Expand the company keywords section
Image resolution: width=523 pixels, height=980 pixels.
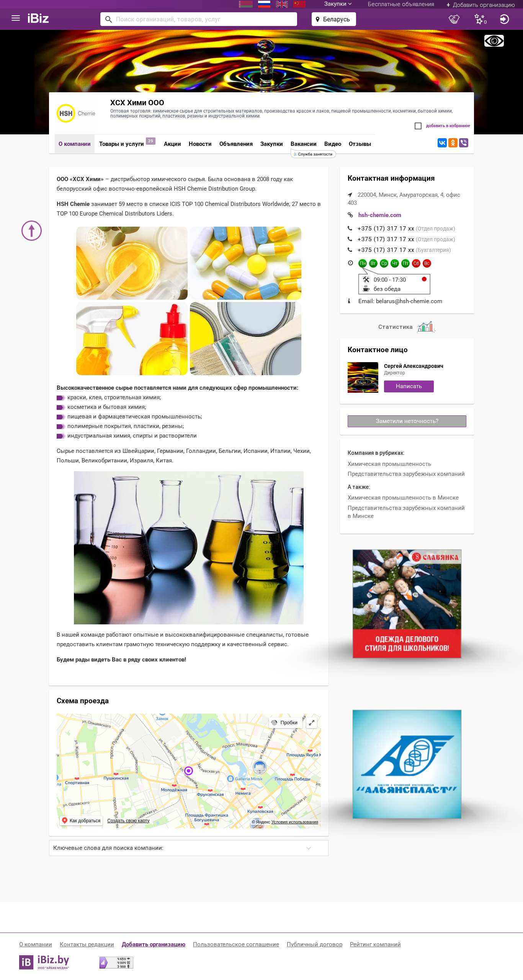pos(189,848)
